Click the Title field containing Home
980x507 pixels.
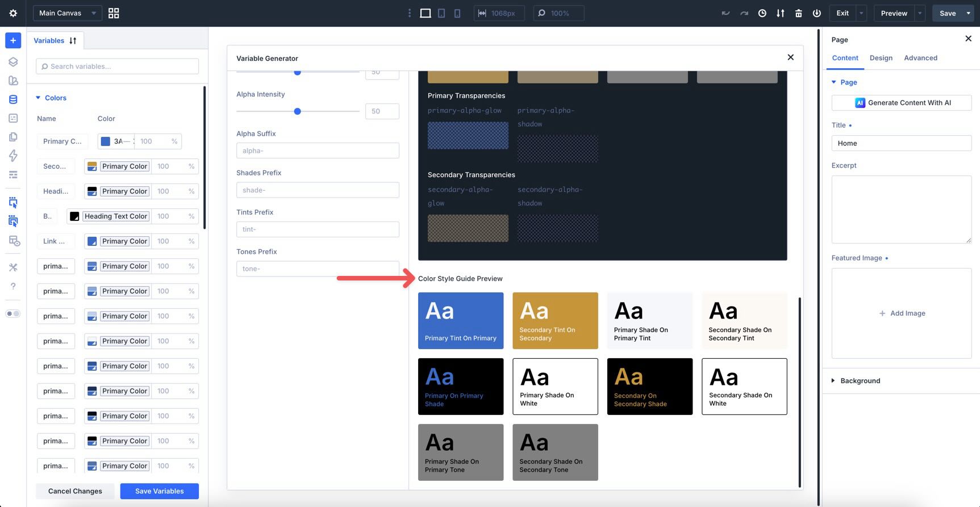pyautogui.click(x=902, y=143)
